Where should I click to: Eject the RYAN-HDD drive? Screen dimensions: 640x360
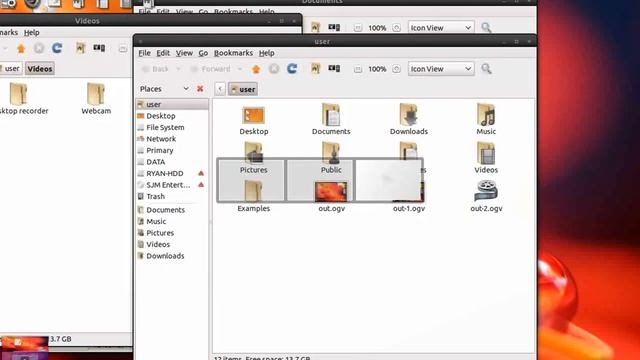click(201, 173)
